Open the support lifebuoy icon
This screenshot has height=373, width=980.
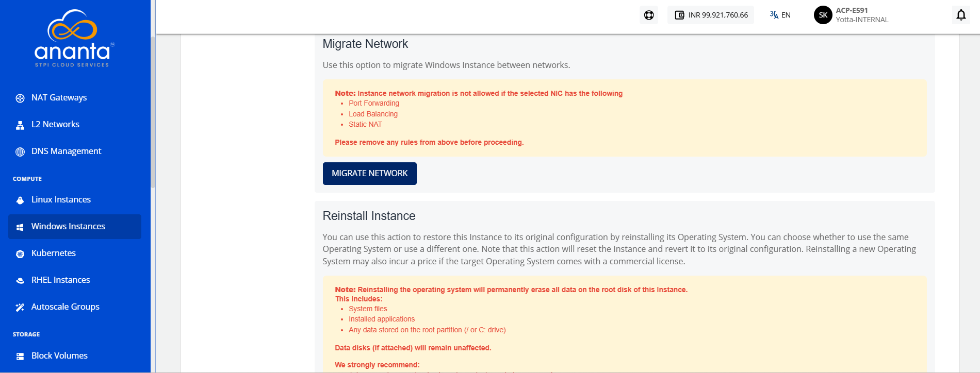tap(649, 15)
